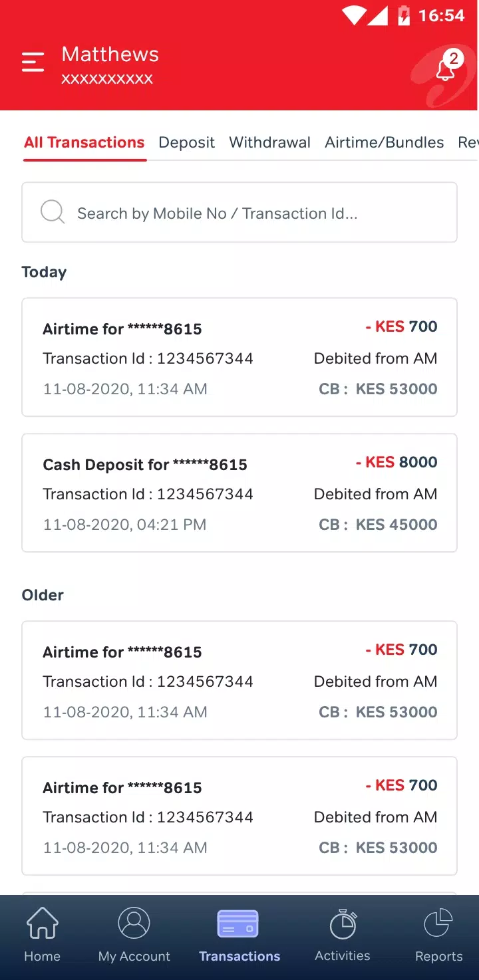Tap the partially visible Rev tab
The image size is (479, 980).
(x=468, y=142)
